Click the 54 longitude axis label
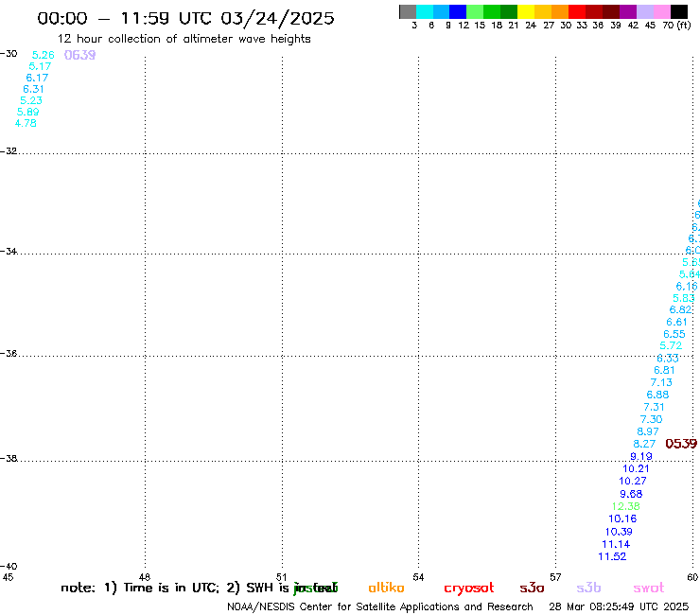 click(418, 577)
